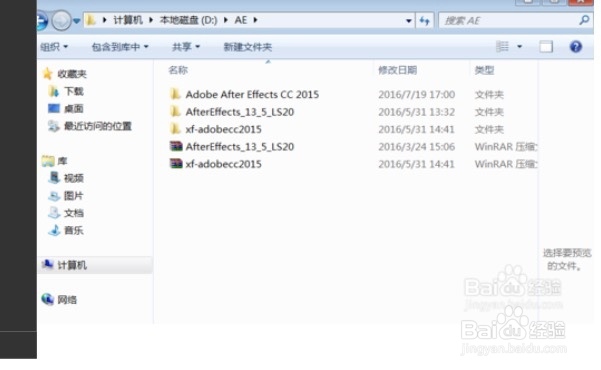Click the AfterEffects_13_5_LS20 WinRAR archive icon
The image size is (601, 370).
point(176,146)
